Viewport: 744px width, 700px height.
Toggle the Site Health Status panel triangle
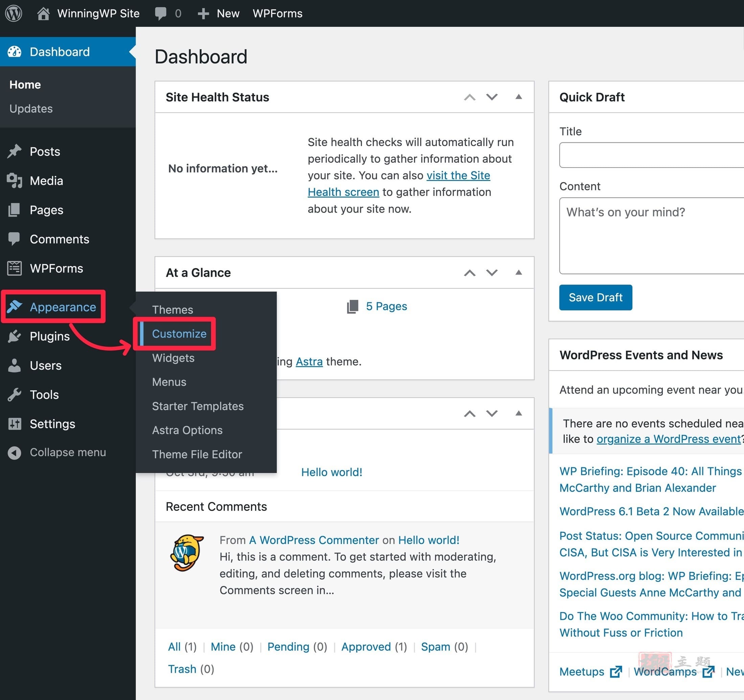(x=518, y=97)
